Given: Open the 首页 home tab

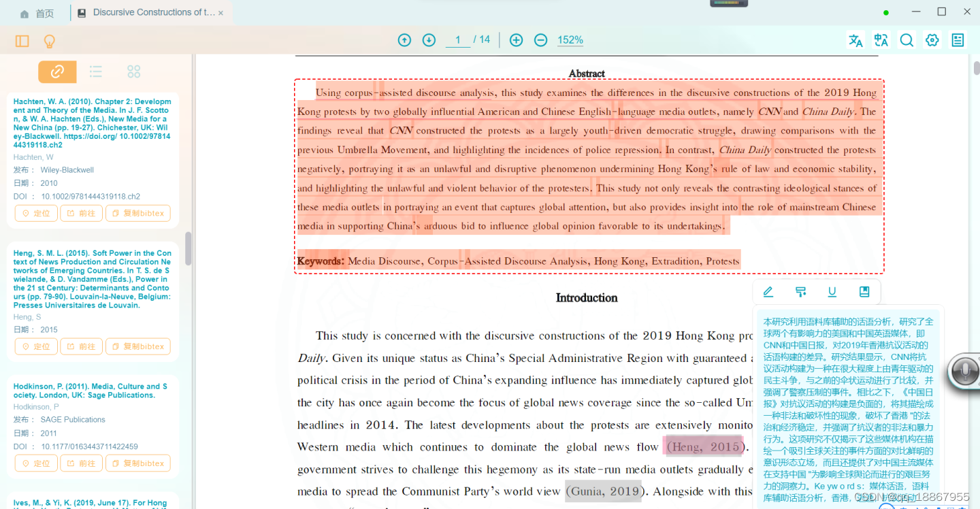Looking at the screenshot, I should point(37,13).
